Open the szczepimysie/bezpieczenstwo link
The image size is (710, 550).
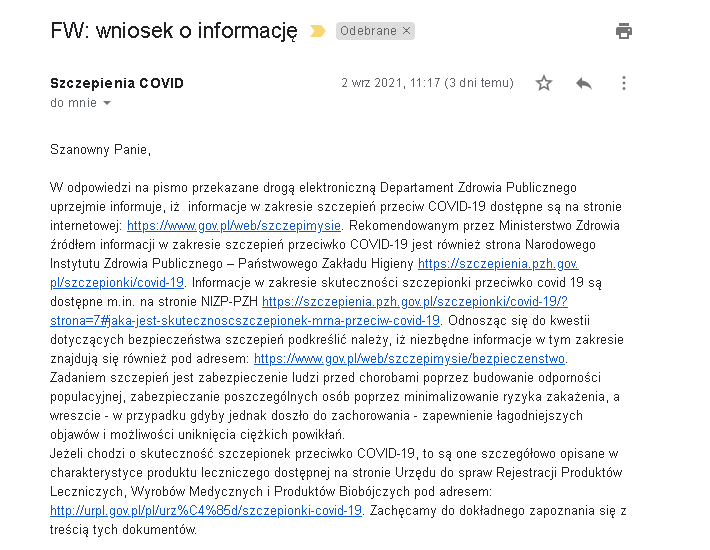(x=410, y=358)
